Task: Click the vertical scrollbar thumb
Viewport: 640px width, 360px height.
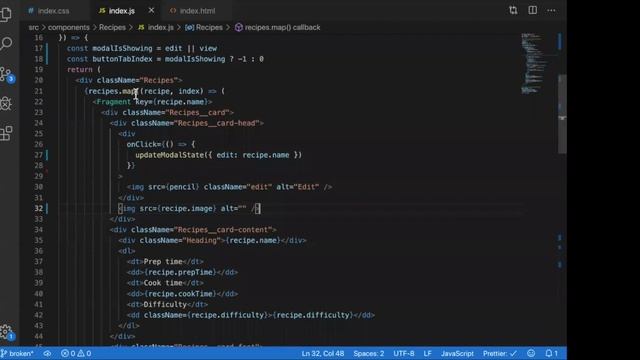Action: pos(562,114)
